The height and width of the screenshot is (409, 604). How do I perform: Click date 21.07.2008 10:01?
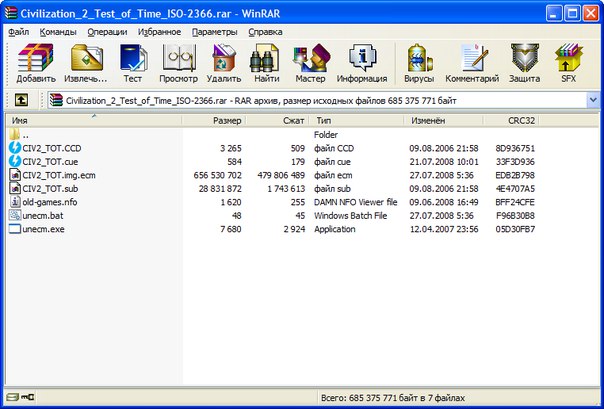[444, 162]
